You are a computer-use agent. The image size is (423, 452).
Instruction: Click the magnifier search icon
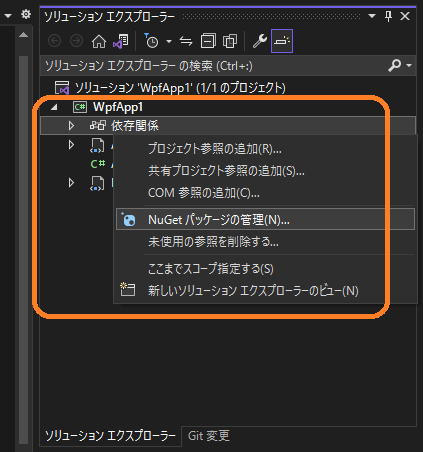tap(395, 66)
